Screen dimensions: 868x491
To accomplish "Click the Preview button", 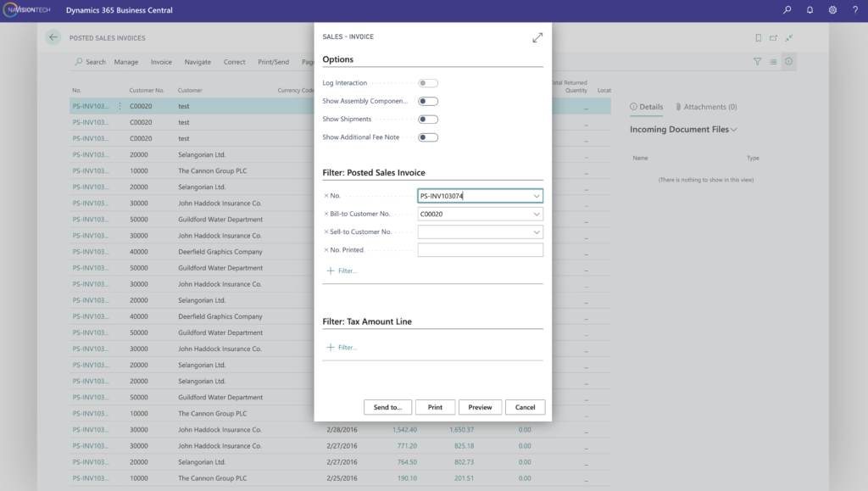I will click(x=480, y=406).
